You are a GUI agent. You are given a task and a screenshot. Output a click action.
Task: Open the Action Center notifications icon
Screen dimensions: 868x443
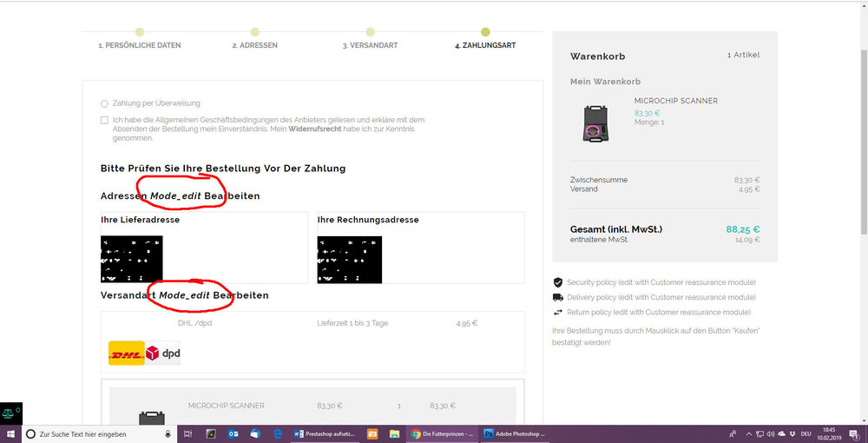tap(854, 434)
